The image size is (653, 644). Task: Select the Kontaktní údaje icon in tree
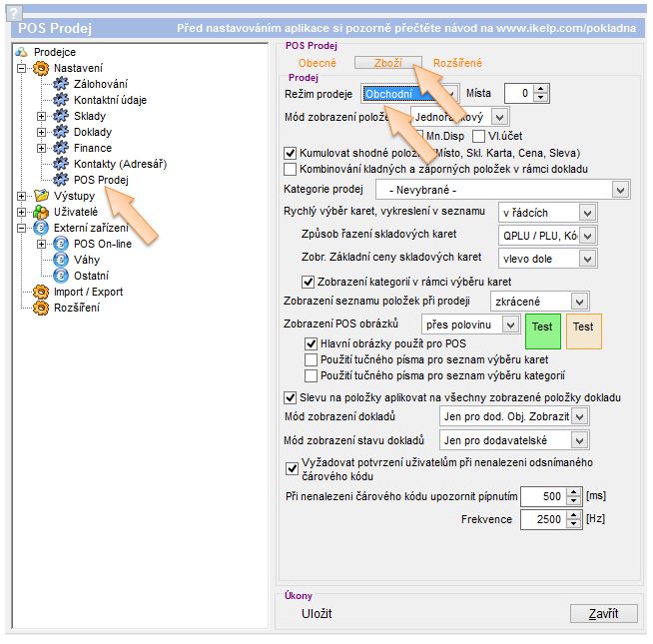tap(61, 100)
